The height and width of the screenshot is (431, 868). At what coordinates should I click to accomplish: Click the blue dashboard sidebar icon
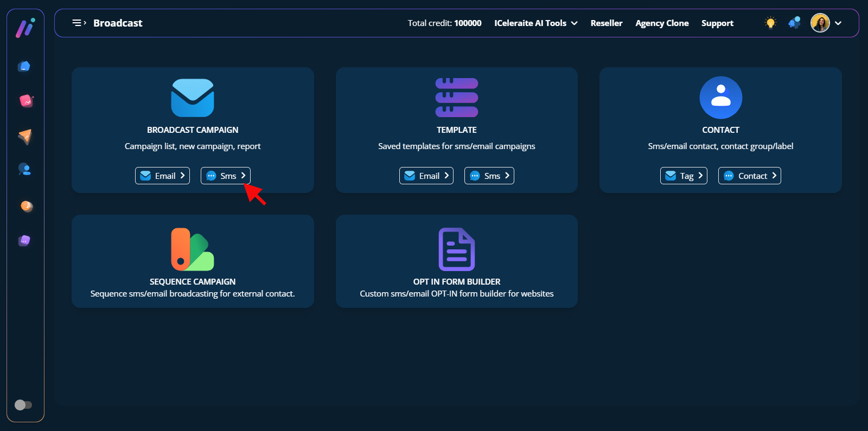pyautogui.click(x=24, y=66)
